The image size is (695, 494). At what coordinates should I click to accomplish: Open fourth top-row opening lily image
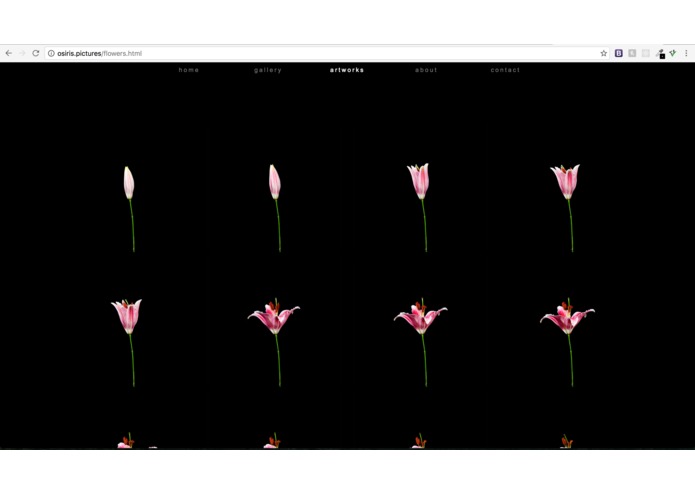566,208
